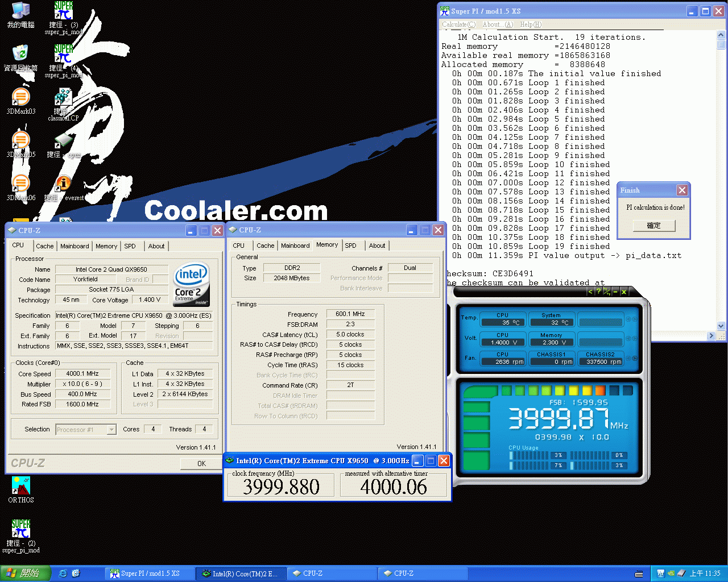The height and width of the screenshot is (582, 728).
Task: Click 確定 button in Finish dialog
Action: [x=654, y=226]
